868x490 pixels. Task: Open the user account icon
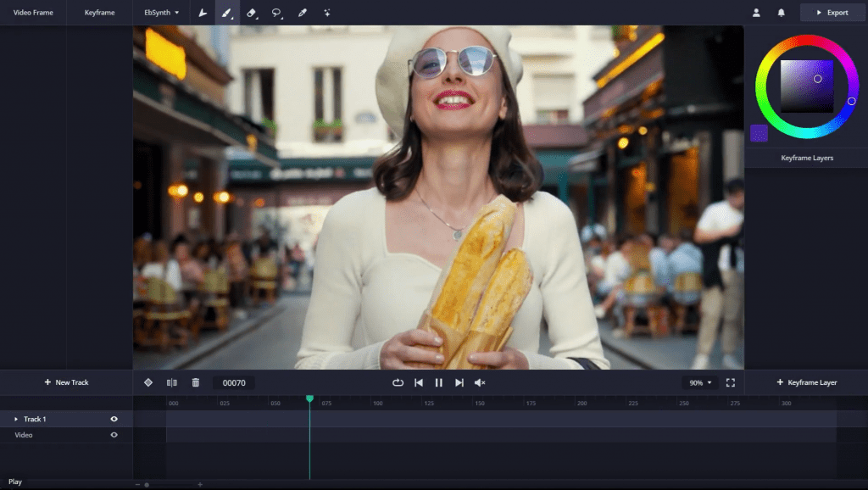pyautogui.click(x=756, y=12)
